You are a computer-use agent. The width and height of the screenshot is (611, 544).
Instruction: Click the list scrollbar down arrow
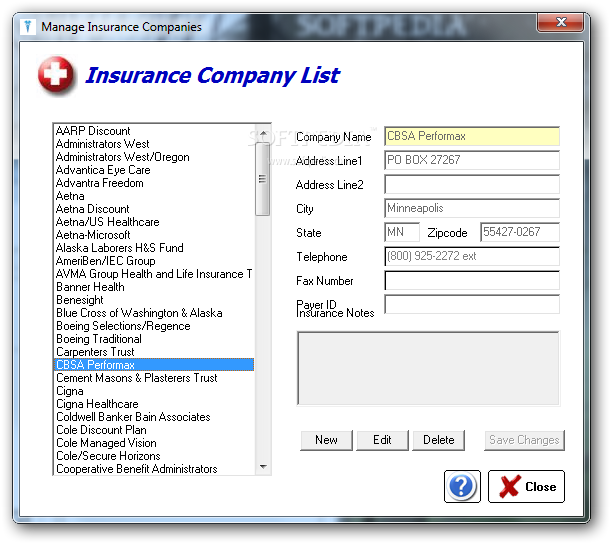263,466
